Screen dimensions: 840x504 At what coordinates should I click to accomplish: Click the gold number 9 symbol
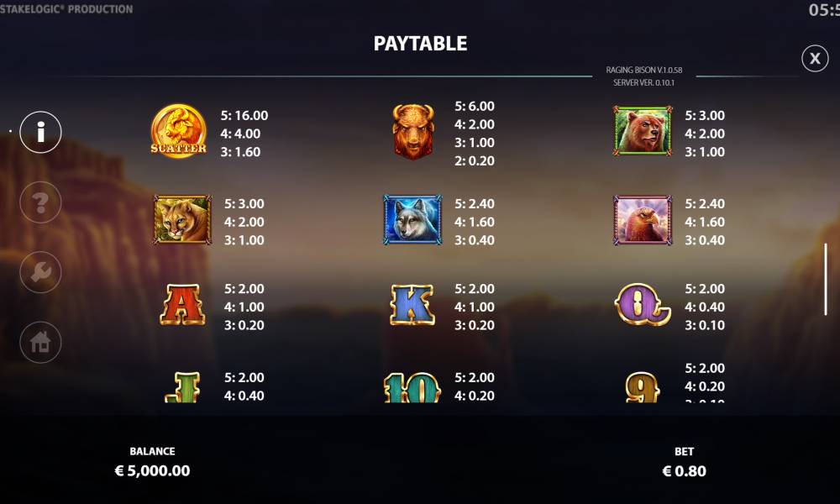643,387
